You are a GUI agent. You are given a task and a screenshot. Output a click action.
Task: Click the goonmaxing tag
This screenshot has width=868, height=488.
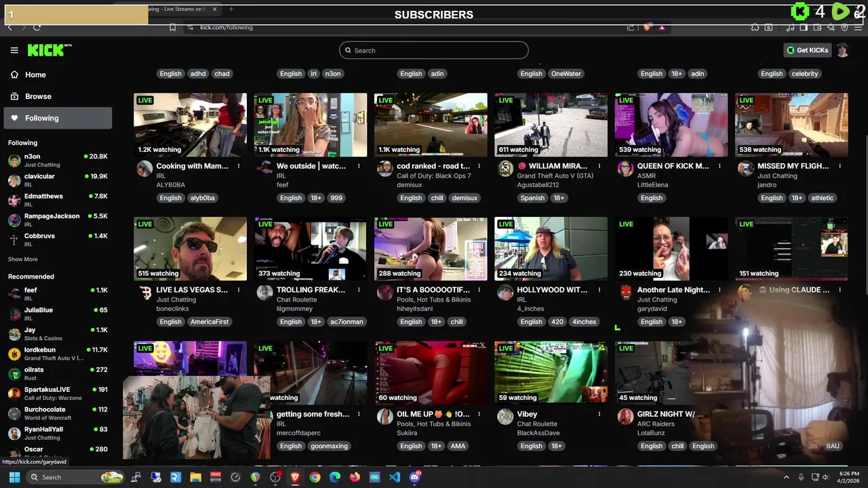(329, 446)
